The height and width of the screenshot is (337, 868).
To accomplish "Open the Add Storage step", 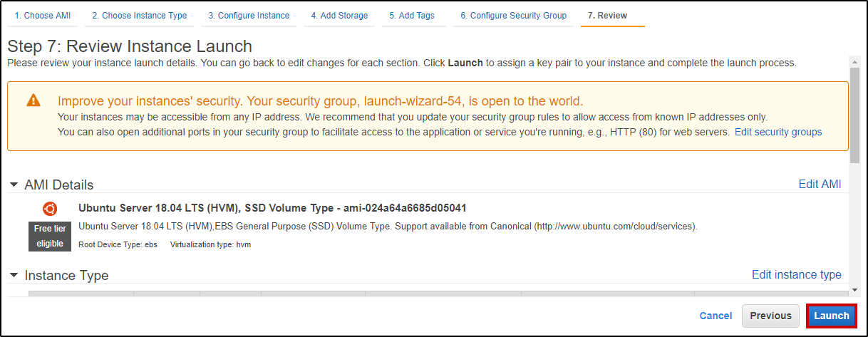I will (x=339, y=16).
